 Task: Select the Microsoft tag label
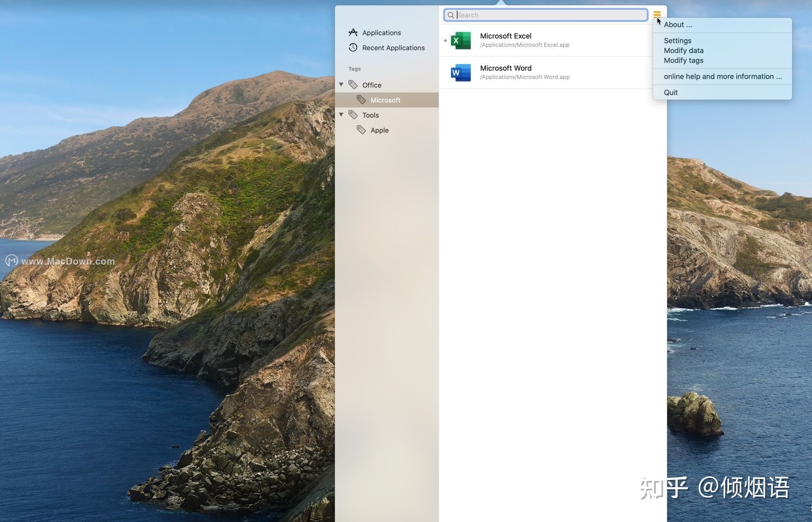385,100
